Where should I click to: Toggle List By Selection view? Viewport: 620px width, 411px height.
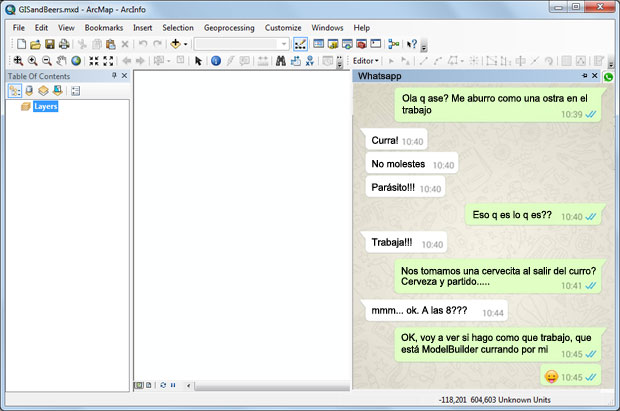(x=58, y=91)
